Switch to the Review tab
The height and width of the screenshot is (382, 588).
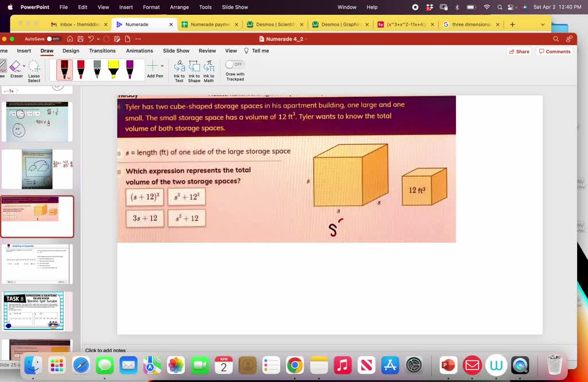click(207, 51)
